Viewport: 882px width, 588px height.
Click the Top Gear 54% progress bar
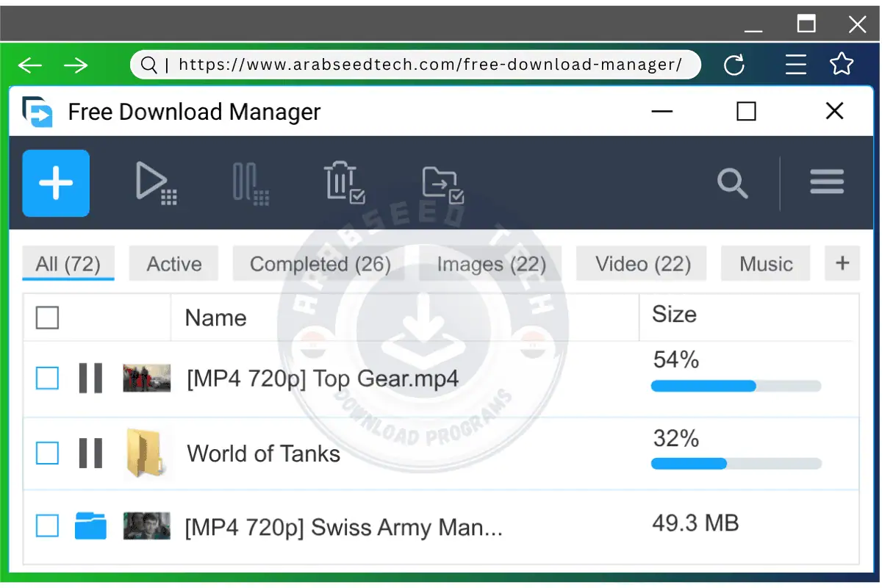[x=736, y=386]
